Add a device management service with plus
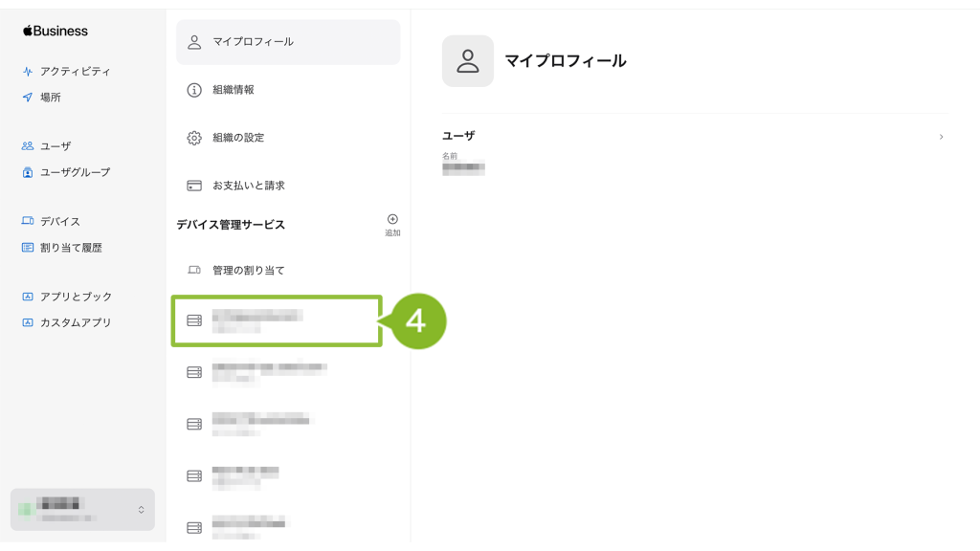980x551 pixels. tap(392, 220)
